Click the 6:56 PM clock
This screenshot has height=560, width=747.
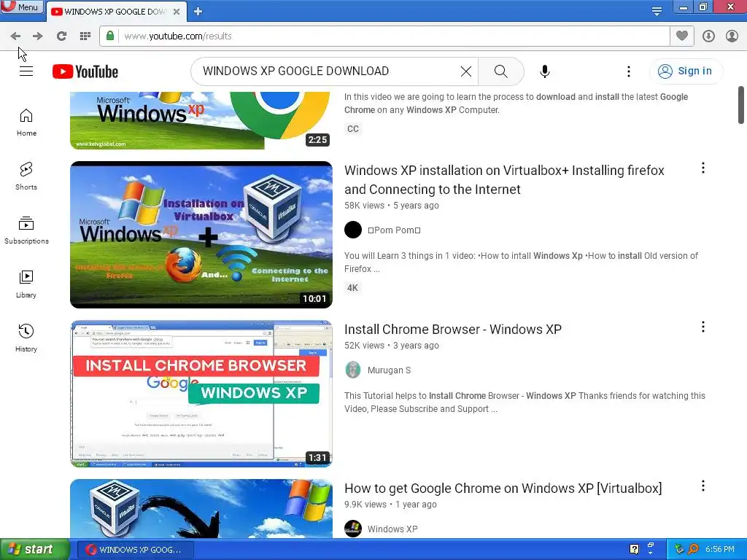[x=720, y=549]
